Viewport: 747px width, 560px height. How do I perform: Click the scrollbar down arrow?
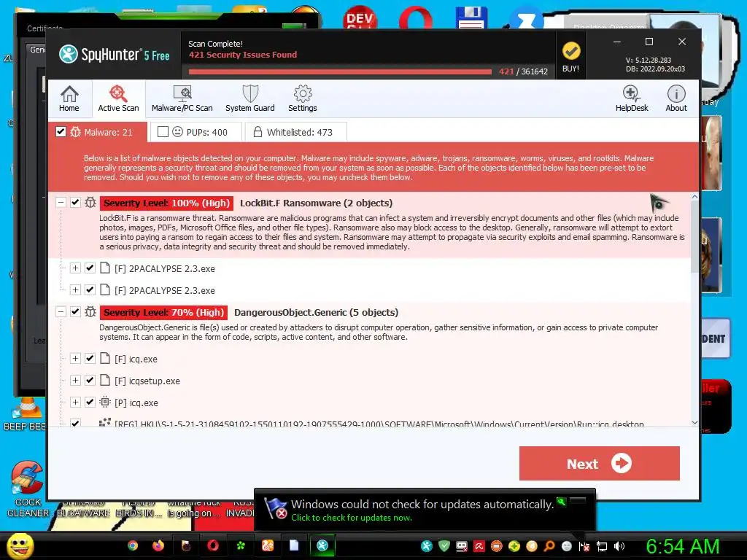pyautogui.click(x=694, y=422)
